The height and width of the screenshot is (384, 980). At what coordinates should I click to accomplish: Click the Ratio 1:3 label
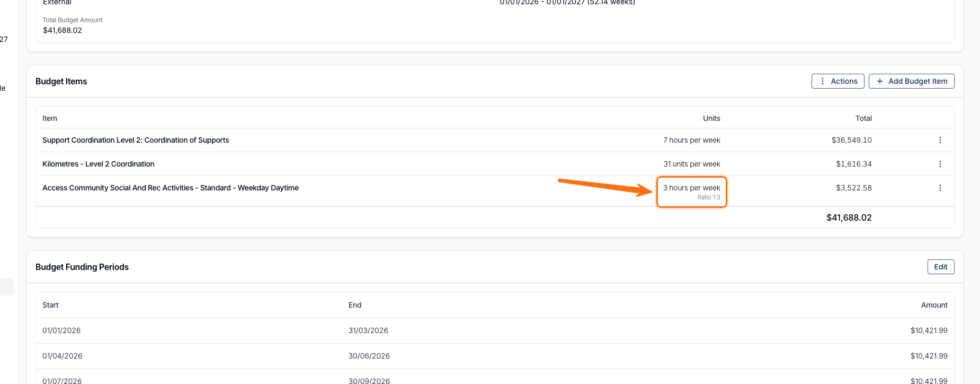click(x=709, y=197)
